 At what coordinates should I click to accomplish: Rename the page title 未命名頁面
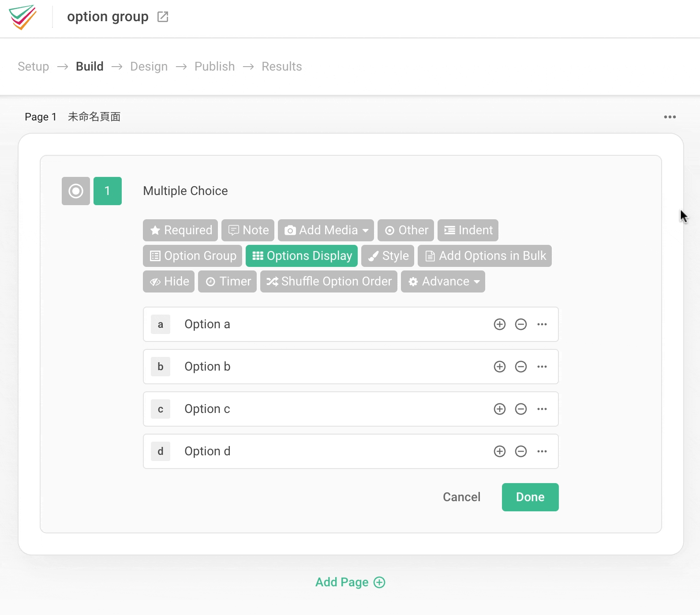click(x=94, y=117)
